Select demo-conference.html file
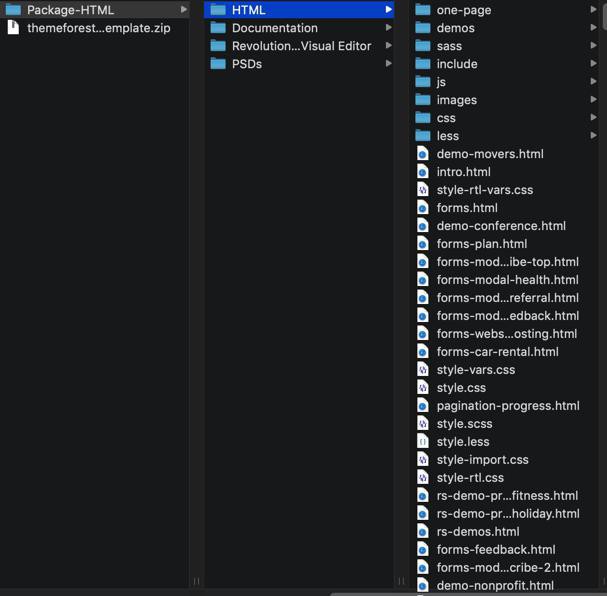607x596 pixels. point(501,226)
